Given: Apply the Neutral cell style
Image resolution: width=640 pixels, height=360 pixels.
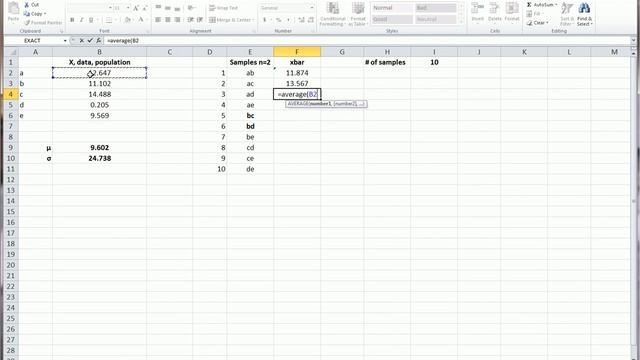Looking at the screenshot, I should tap(436, 19).
